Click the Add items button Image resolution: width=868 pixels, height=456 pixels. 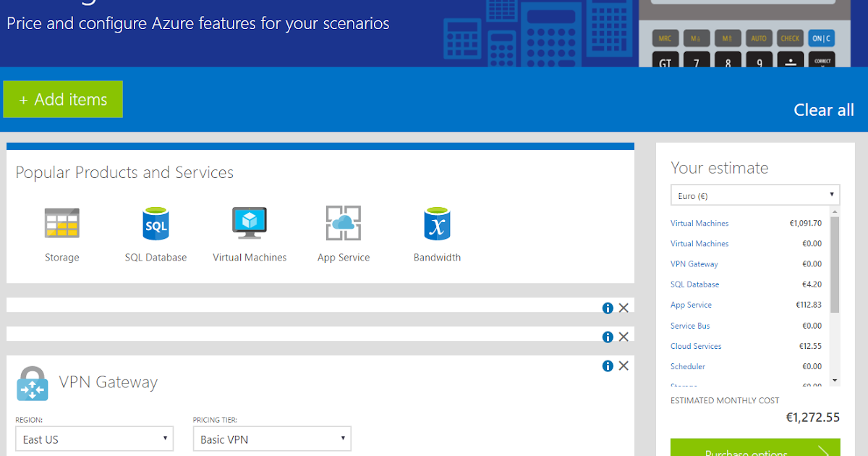pos(63,99)
